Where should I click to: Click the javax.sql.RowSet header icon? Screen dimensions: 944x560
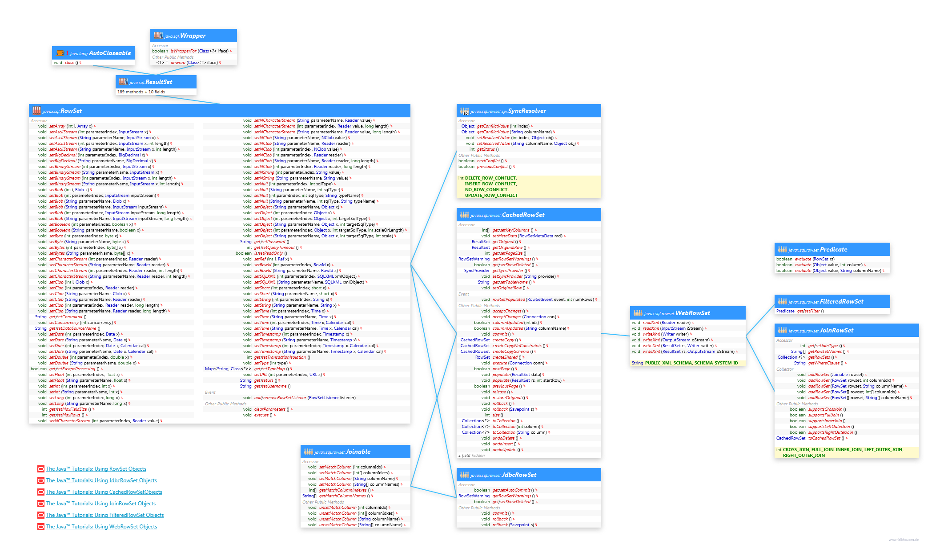pyautogui.click(x=36, y=110)
